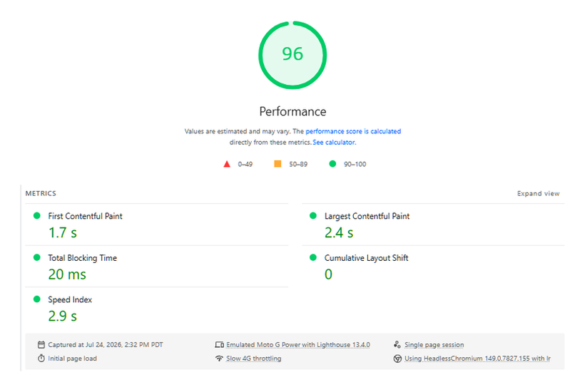
Task: Click the Performance title below the gauge
Action: coord(292,111)
